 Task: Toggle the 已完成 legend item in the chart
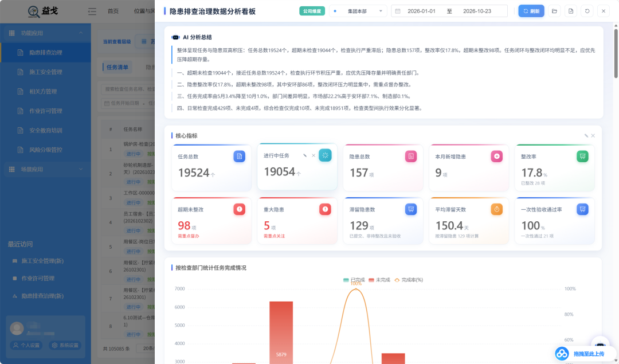click(x=354, y=280)
